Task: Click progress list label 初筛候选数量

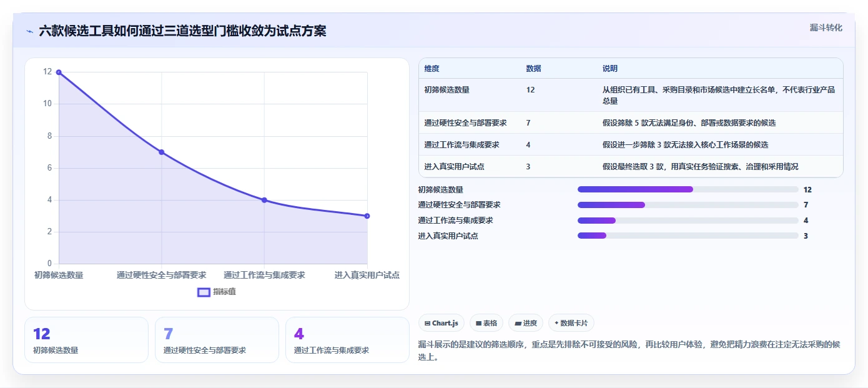Action: coord(441,189)
